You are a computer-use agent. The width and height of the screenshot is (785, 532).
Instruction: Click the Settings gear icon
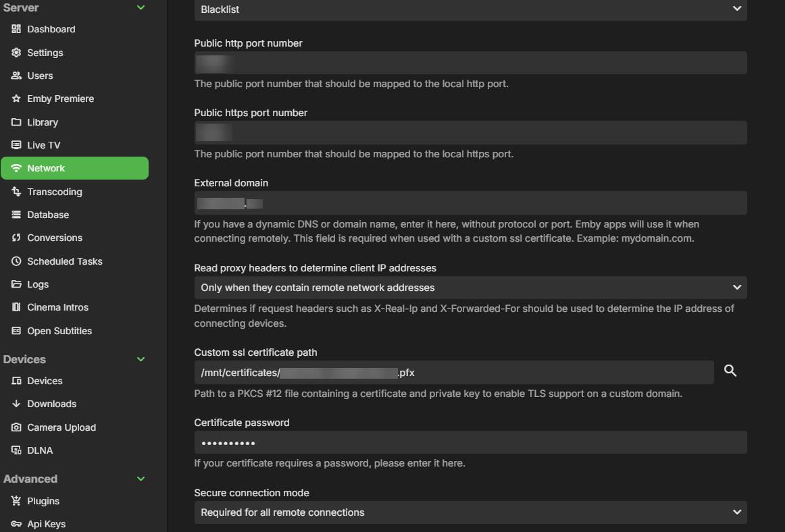[x=16, y=53]
